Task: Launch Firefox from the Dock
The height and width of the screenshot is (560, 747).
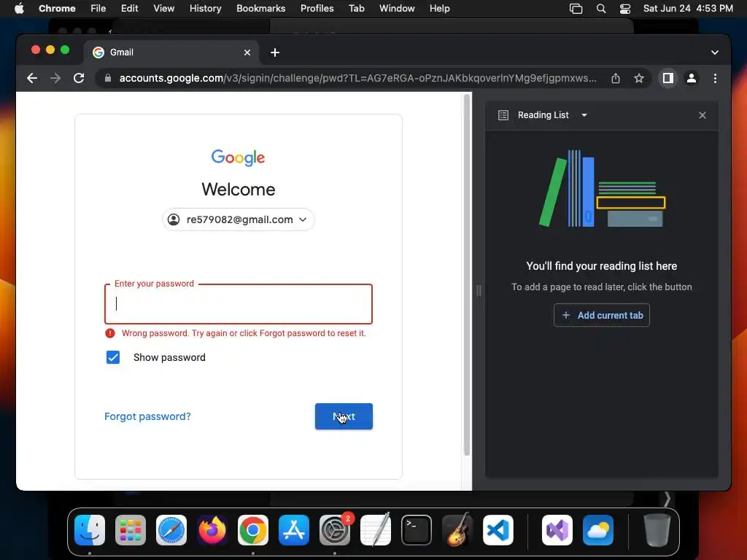Action: point(212,530)
